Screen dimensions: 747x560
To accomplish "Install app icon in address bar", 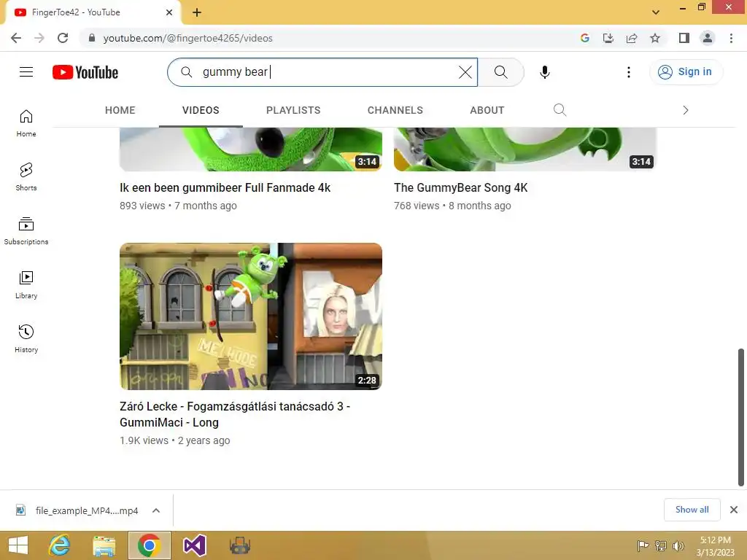I will (x=608, y=38).
